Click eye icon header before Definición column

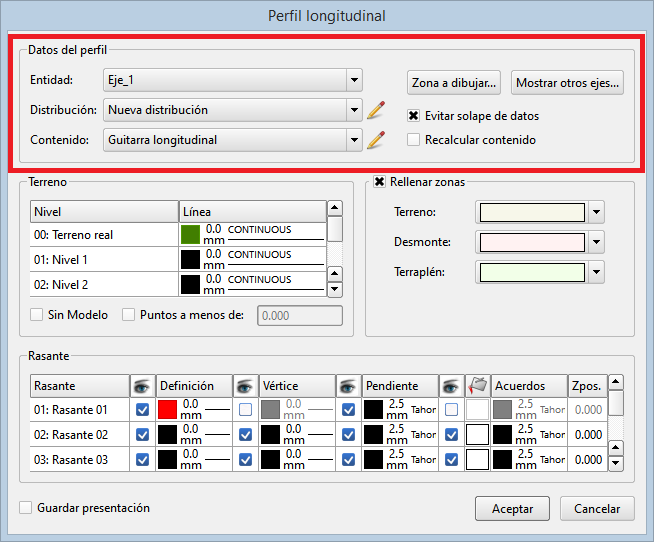142,386
